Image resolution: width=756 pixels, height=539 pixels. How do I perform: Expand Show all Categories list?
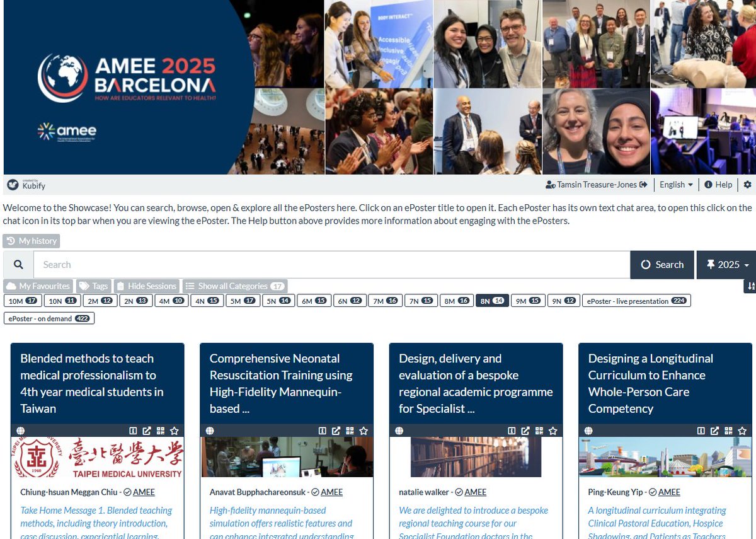236,286
